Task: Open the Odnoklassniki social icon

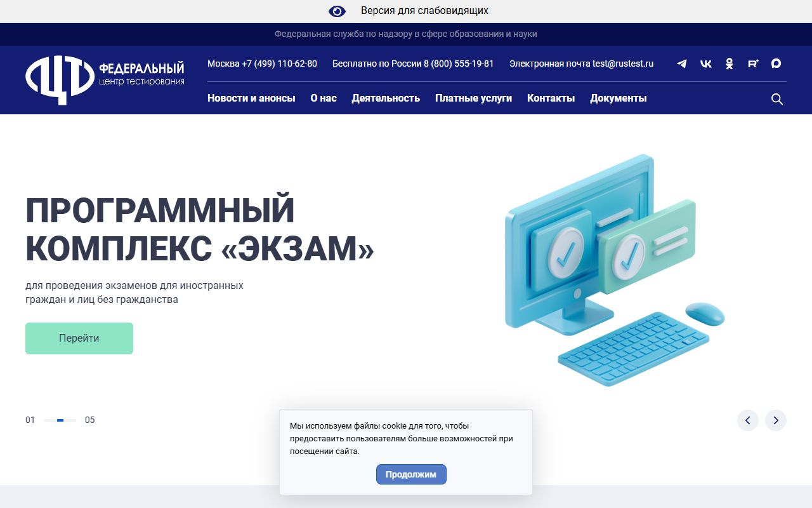Action: (x=730, y=63)
